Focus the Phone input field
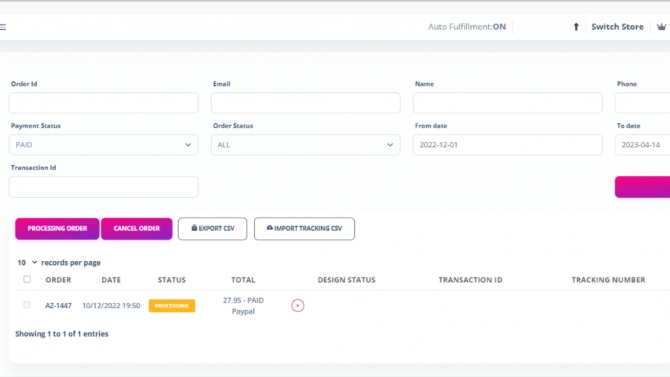The height and width of the screenshot is (377, 670). (x=643, y=103)
